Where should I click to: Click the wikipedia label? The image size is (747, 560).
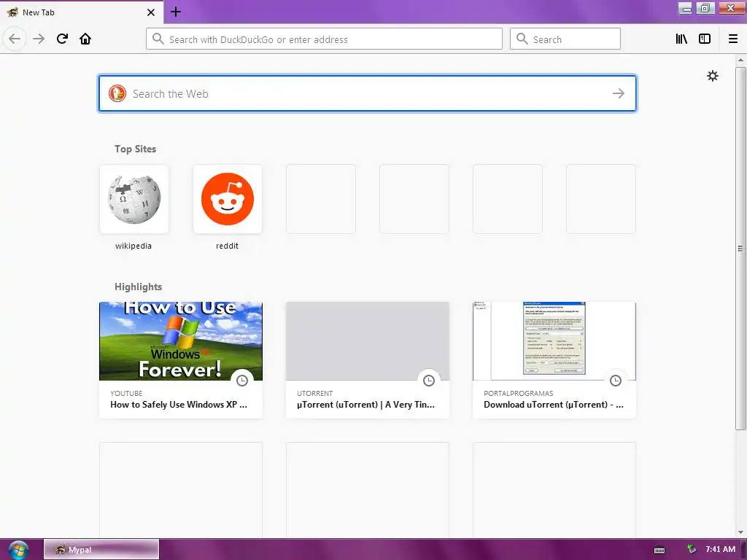tap(133, 246)
